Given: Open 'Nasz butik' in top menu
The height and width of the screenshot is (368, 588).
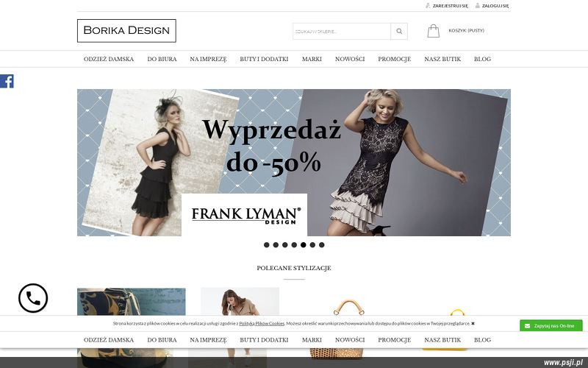Looking at the screenshot, I should tap(442, 59).
